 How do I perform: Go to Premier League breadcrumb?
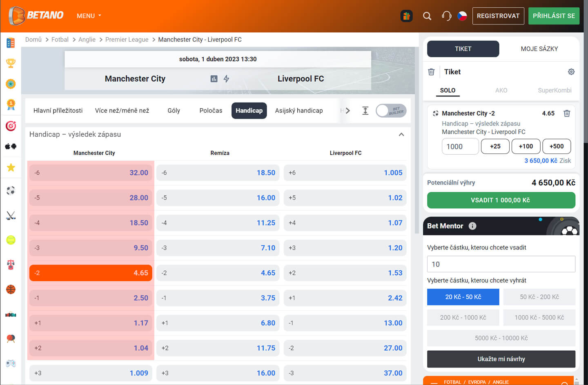tap(127, 40)
